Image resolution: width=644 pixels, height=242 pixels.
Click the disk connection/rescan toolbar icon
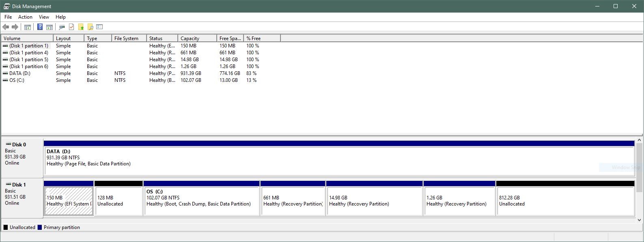click(62, 27)
